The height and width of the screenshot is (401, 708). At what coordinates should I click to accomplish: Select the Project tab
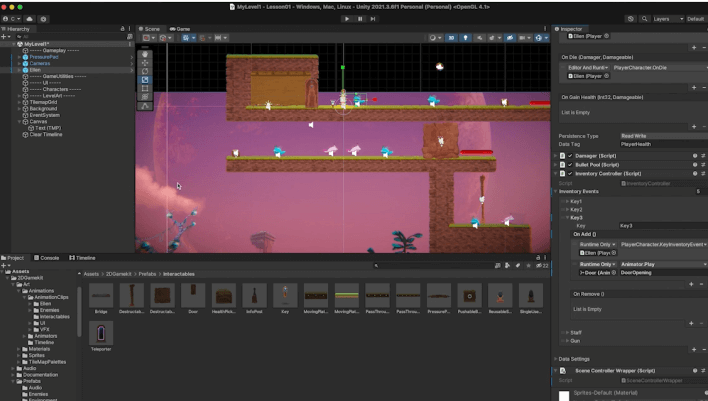[x=13, y=258]
